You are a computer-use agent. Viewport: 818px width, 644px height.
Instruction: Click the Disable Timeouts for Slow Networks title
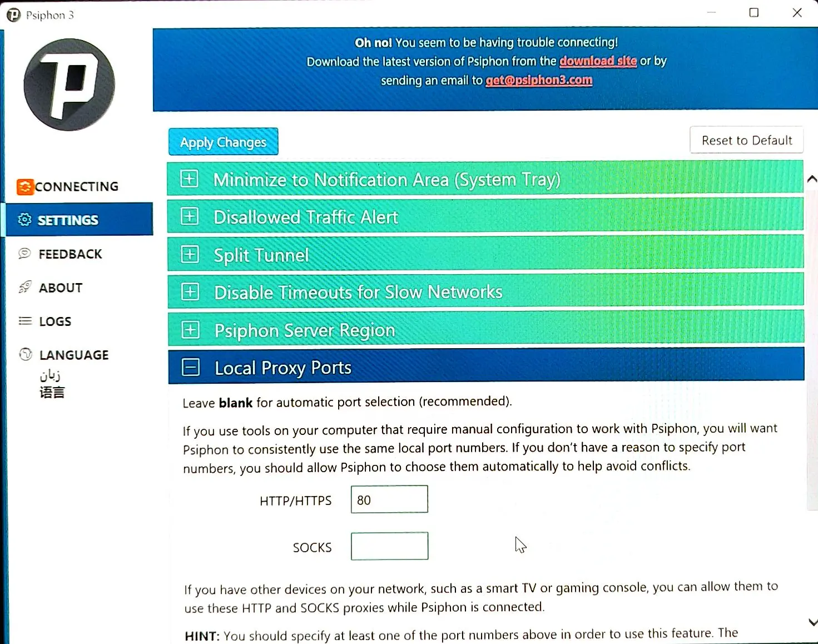[x=358, y=293]
